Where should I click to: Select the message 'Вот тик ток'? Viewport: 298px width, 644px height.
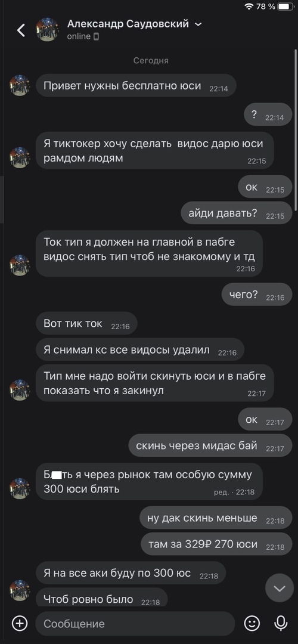coord(86,324)
